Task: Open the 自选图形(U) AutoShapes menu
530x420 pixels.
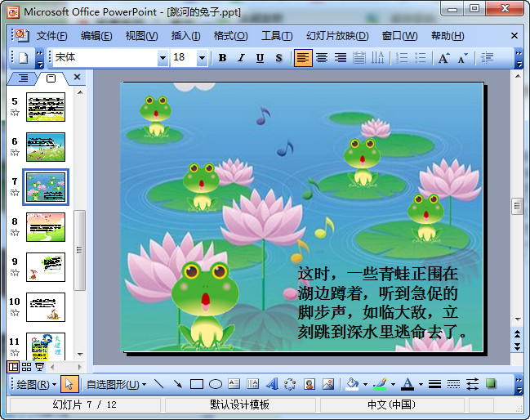Action: pos(116,385)
